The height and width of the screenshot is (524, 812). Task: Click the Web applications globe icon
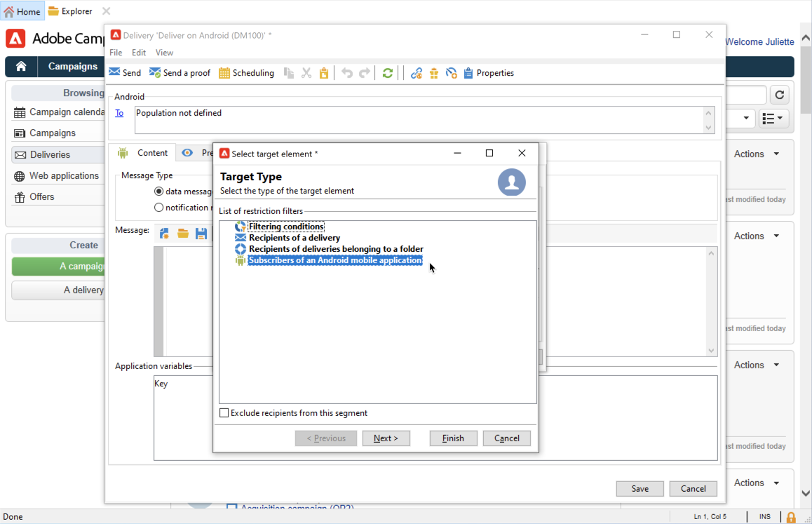[20, 176]
